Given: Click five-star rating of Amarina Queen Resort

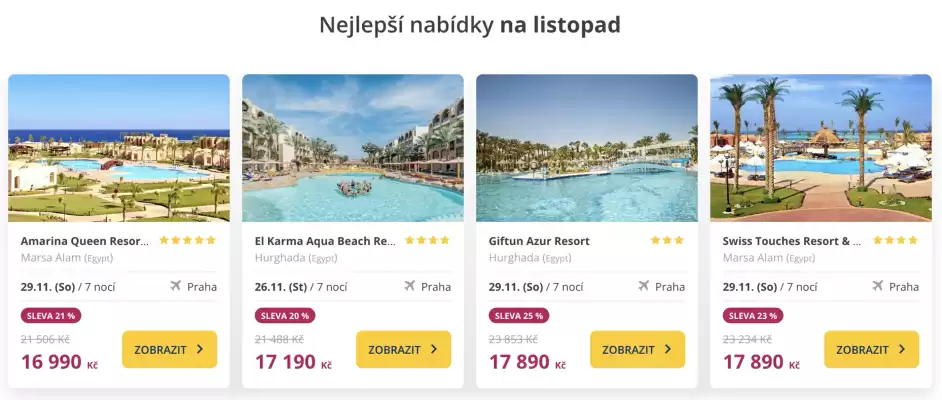Looking at the screenshot, I should [x=187, y=241].
